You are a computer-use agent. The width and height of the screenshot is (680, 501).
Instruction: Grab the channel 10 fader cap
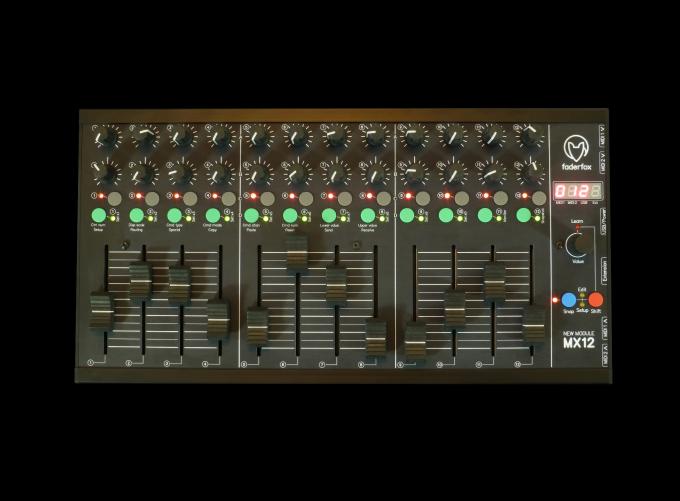(x=454, y=309)
